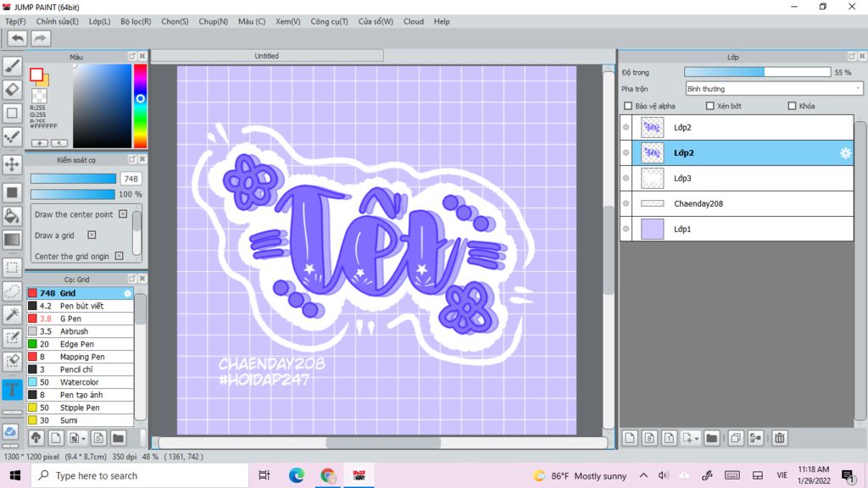Click brush size value field 748
868x488 pixels.
click(131, 179)
